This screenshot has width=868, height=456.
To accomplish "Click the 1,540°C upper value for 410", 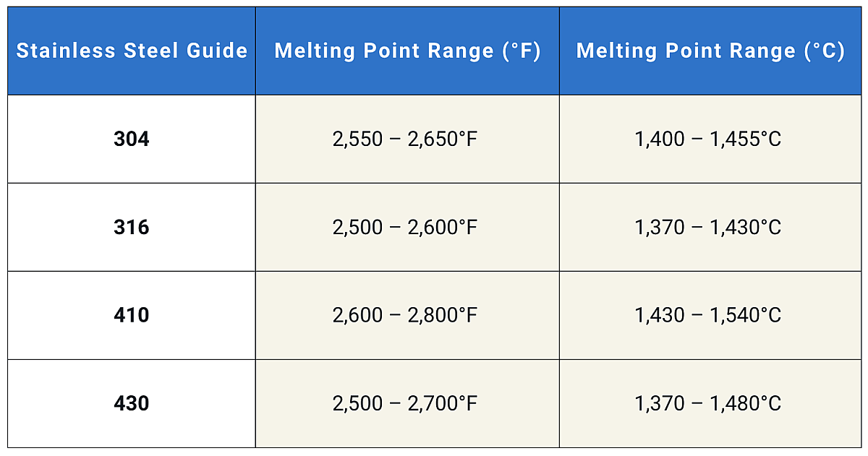I will tap(745, 315).
